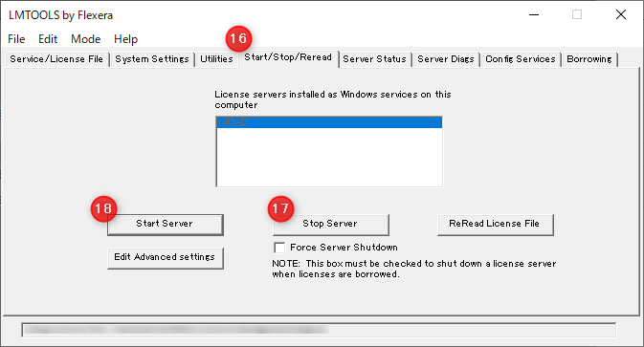This screenshot has height=347, width=644.
Task: Open the Help menu
Action: [125, 39]
